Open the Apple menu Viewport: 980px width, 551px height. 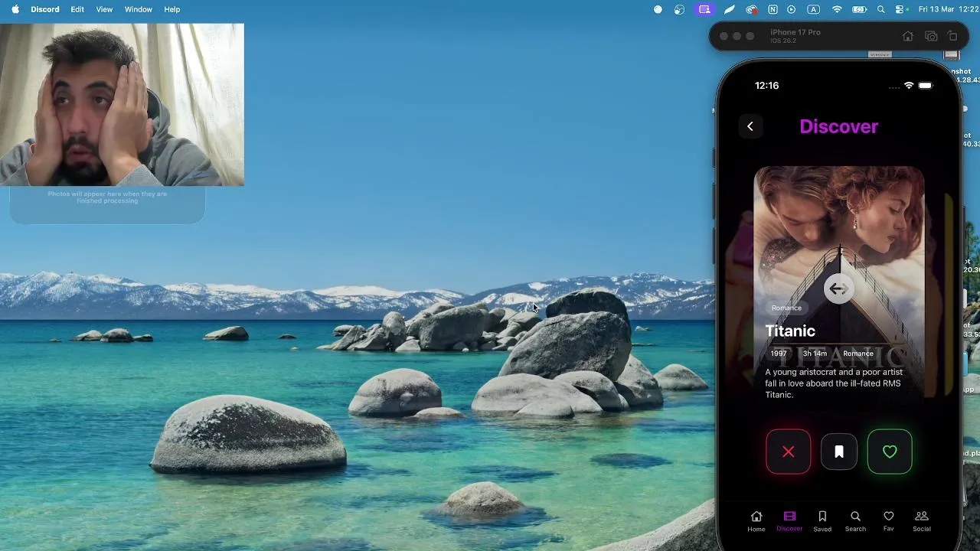pyautogui.click(x=15, y=9)
